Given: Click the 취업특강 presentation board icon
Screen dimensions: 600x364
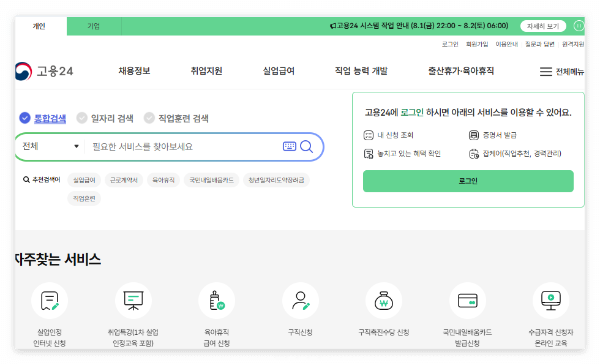Looking at the screenshot, I should point(133,301).
